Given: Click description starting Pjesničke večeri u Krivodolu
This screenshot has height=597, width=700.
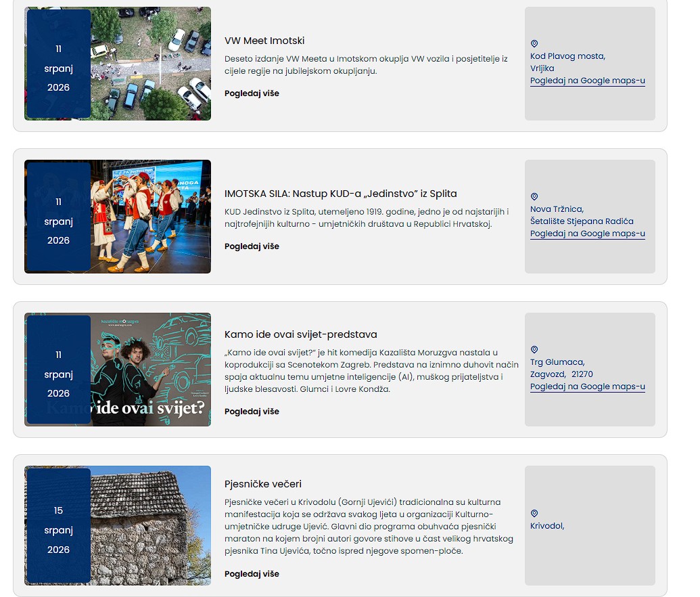Looking at the screenshot, I should pos(369,527).
